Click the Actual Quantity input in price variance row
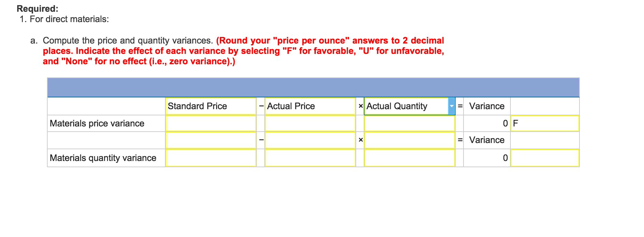The image size is (644, 237). tap(409, 123)
